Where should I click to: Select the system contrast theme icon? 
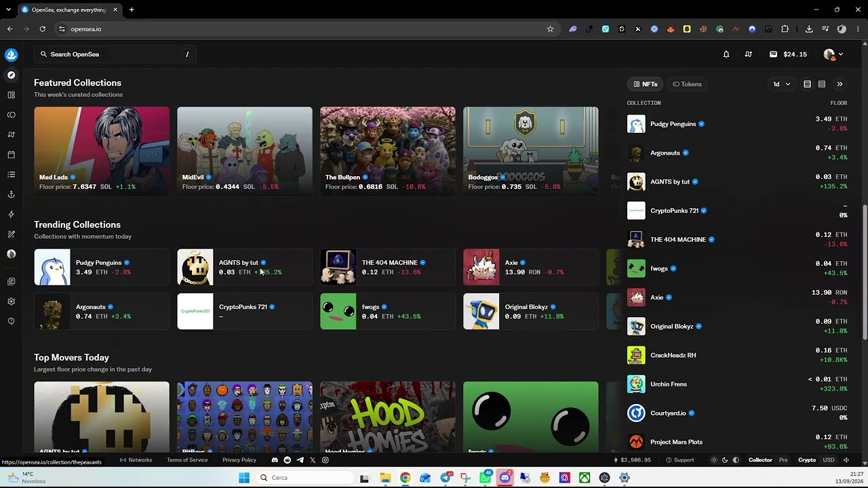click(x=736, y=460)
